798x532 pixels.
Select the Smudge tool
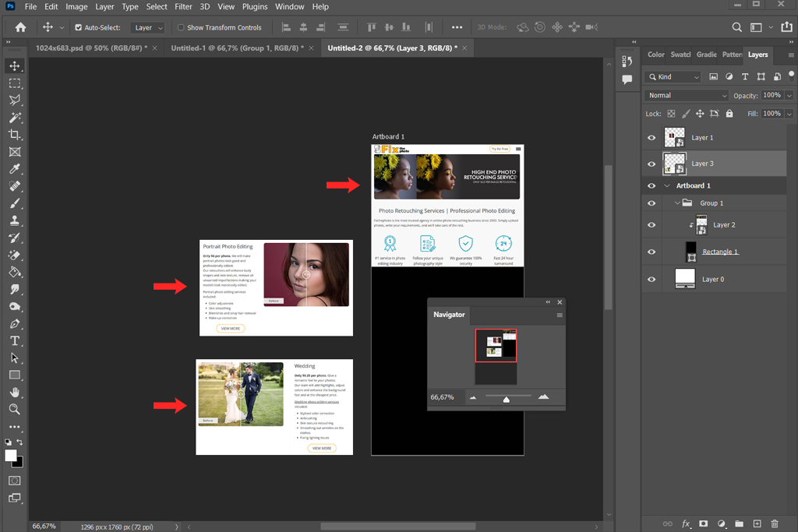pos(15,290)
